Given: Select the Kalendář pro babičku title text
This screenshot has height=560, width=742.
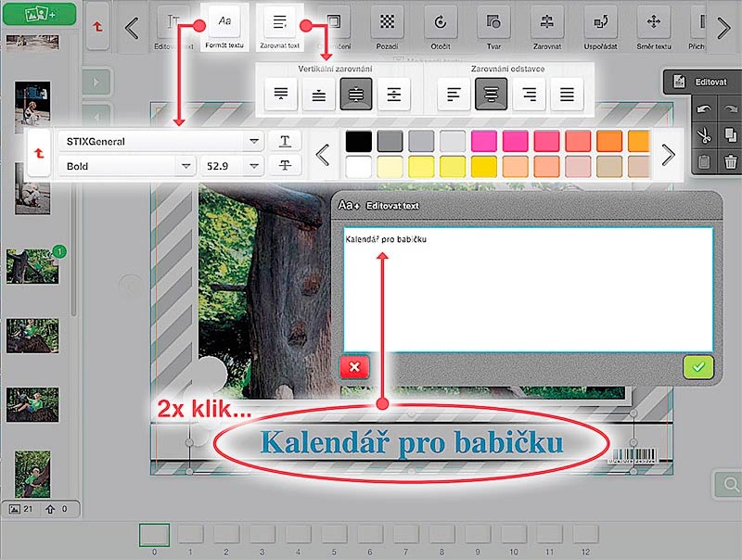Looking at the screenshot, I should (x=412, y=444).
